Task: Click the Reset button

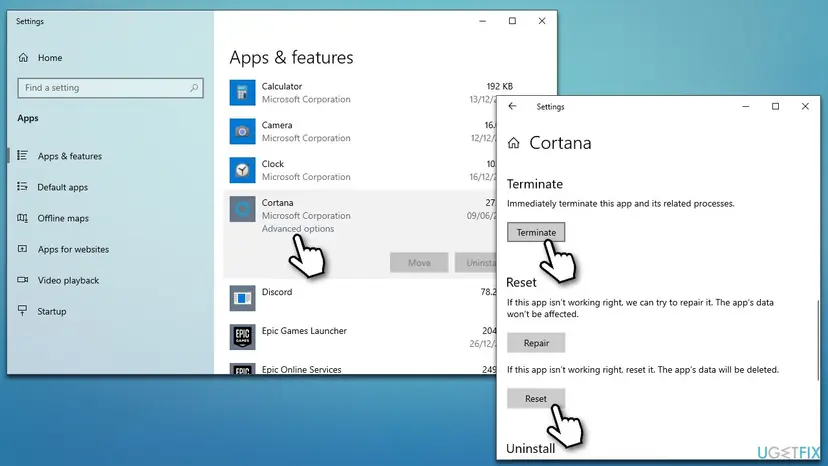Action: tap(536, 398)
